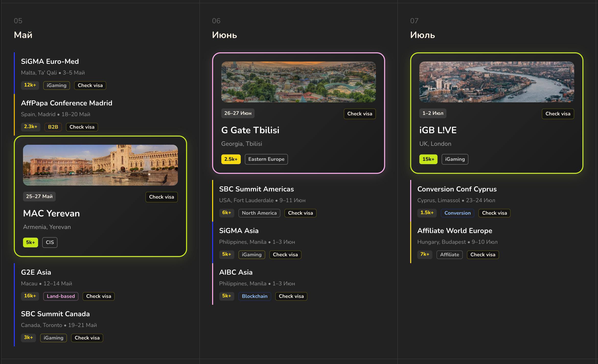Image resolution: width=598 pixels, height=364 pixels.
Task: Click the North America tag
Action: click(259, 213)
